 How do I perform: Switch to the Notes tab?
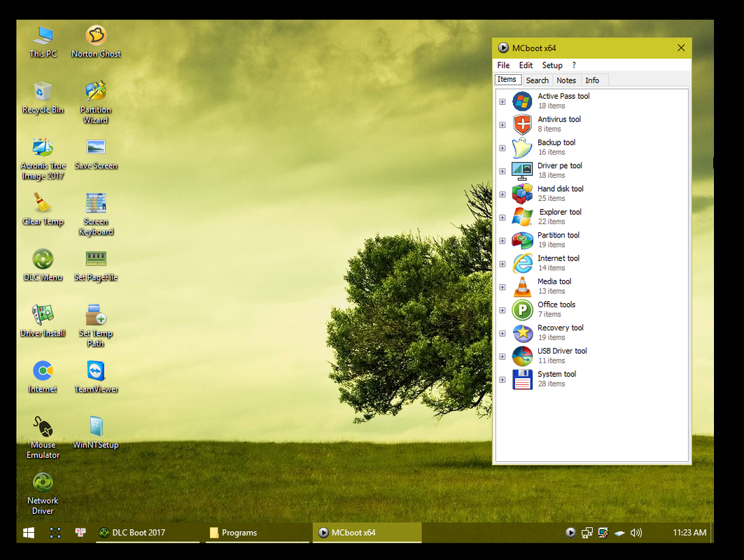coord(566,80)
